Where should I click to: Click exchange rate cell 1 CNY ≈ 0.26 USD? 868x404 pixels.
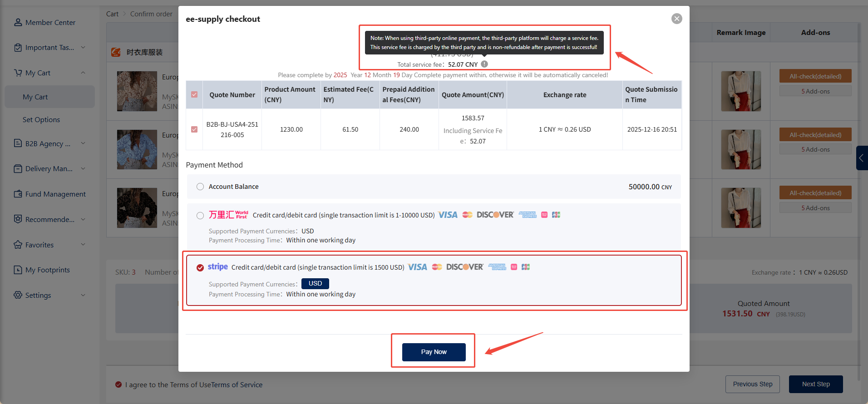(x=565, y=129)
